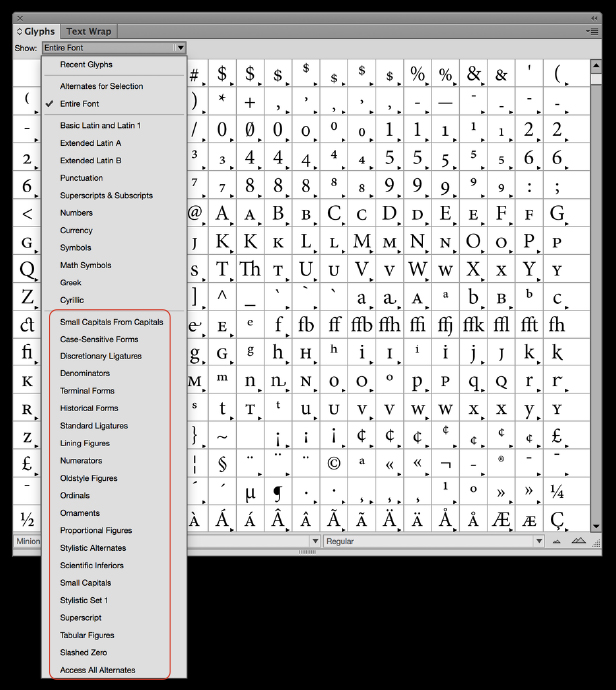This screenshot has height=690, width=616.
Task: Choose Small Capitals From Capitals
Action: coord(114,322)
